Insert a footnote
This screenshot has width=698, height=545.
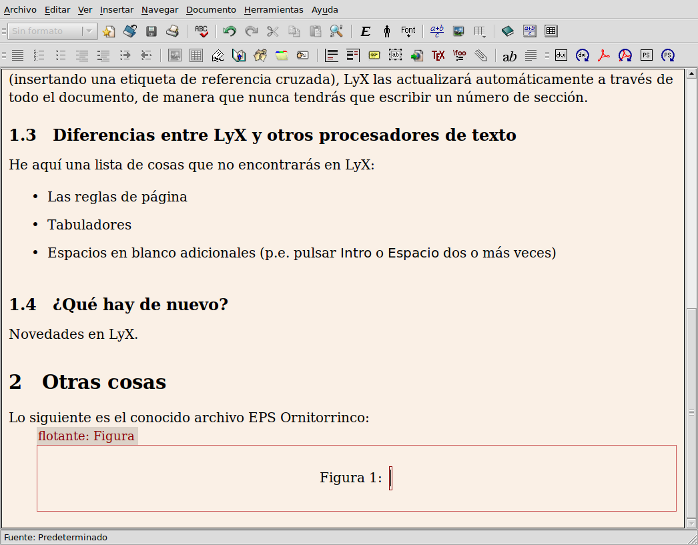332,56
